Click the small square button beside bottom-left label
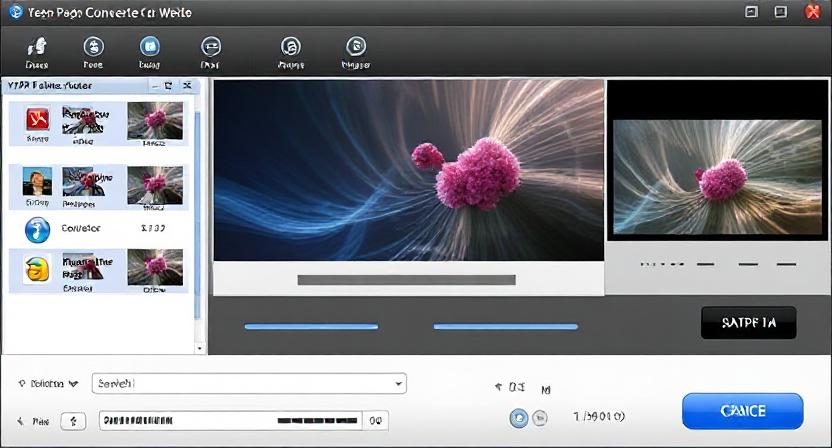 click(x=73, y=421)
